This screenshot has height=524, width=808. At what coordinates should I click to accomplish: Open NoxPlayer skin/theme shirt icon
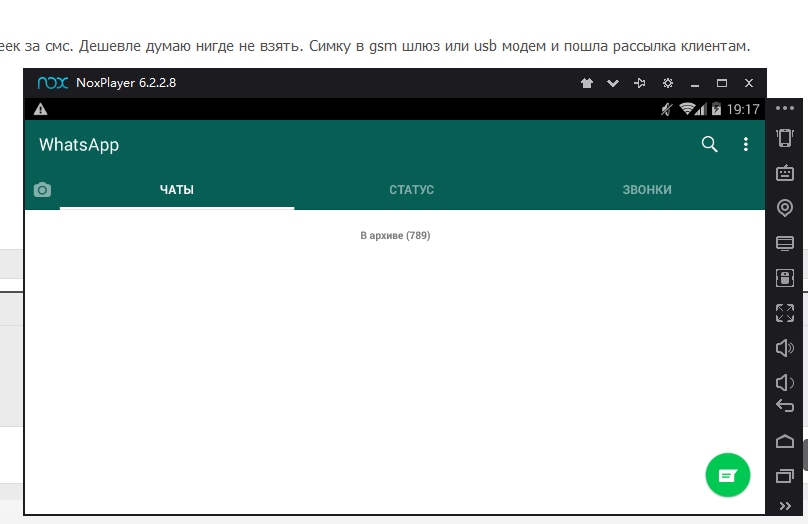coord(586,83)
